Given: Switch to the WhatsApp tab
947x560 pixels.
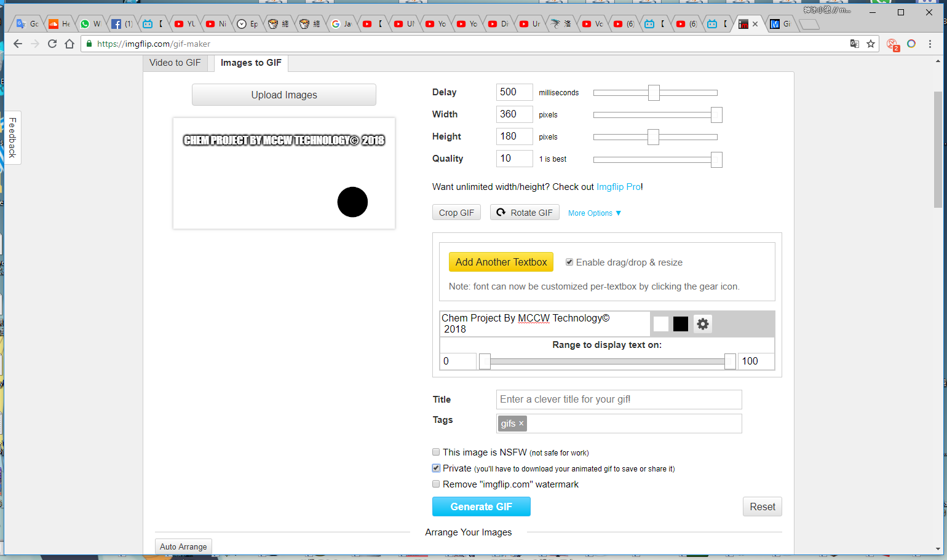Looking at the screenshot, I should pyautogui.click(x=90, y=24).
